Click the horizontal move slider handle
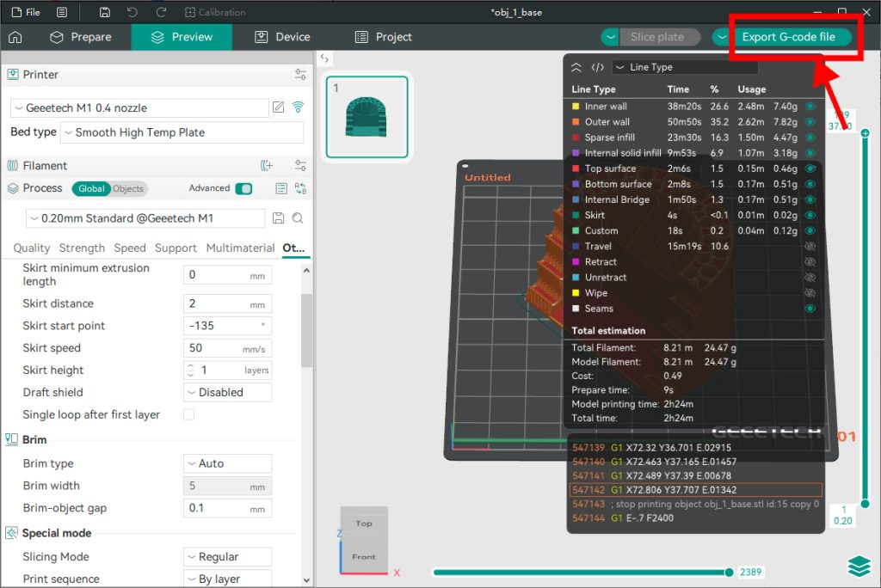The image size is (881, 588). click(730, 573)
